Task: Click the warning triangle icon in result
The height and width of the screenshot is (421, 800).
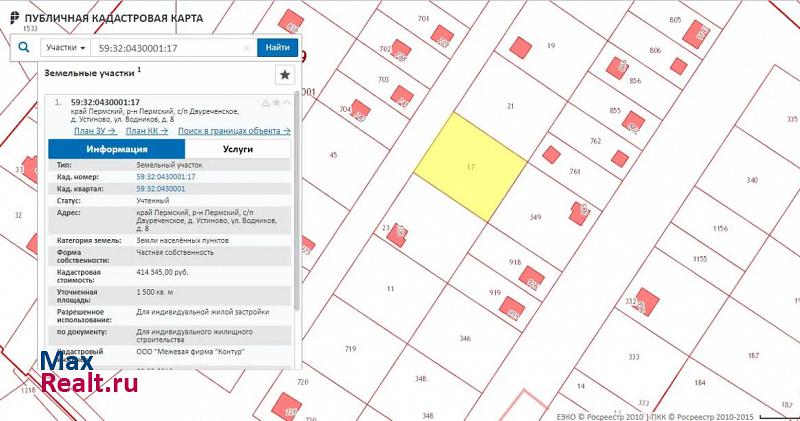Action: point(266,103)
